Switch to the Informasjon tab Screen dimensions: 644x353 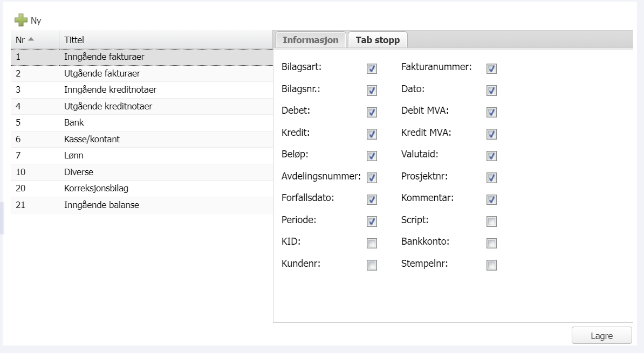click(311, 40)
